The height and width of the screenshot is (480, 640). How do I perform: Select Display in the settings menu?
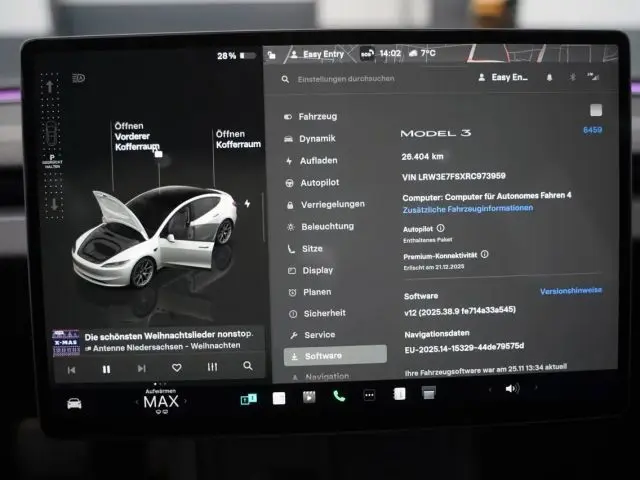[x=317, y=270]
